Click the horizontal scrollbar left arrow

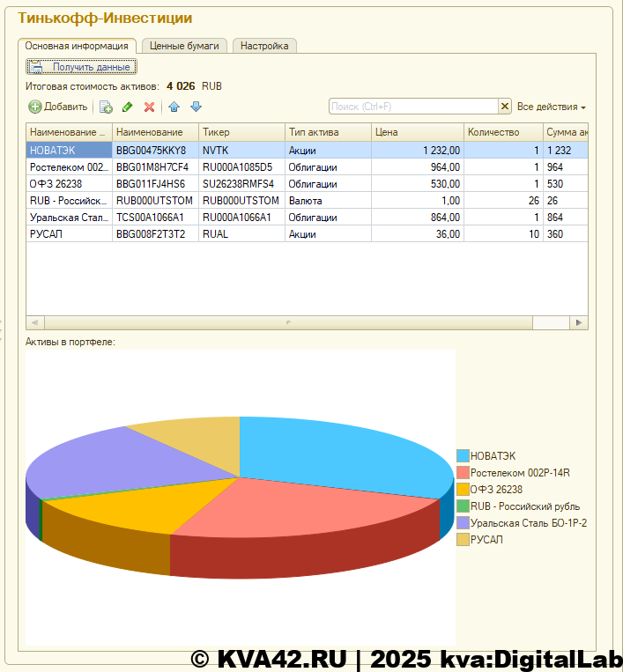click(x=35, y=322)
